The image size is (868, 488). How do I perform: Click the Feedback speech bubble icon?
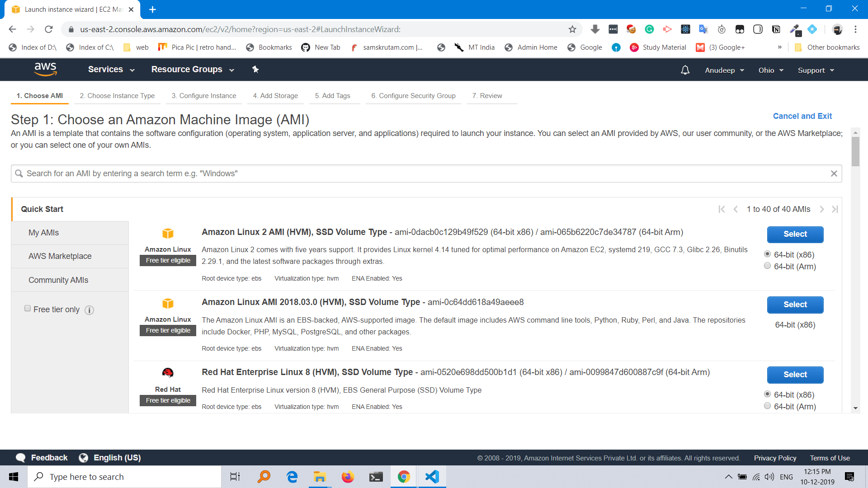tap(21, 458)
